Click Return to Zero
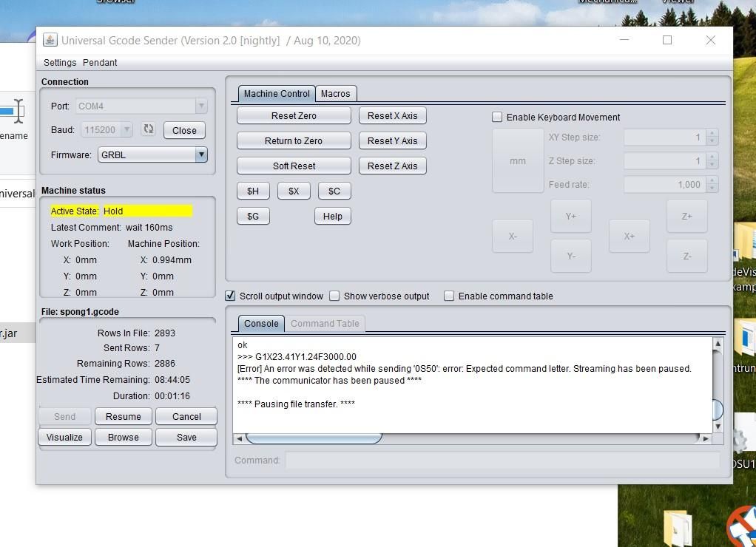 click(x=294, y=140)
